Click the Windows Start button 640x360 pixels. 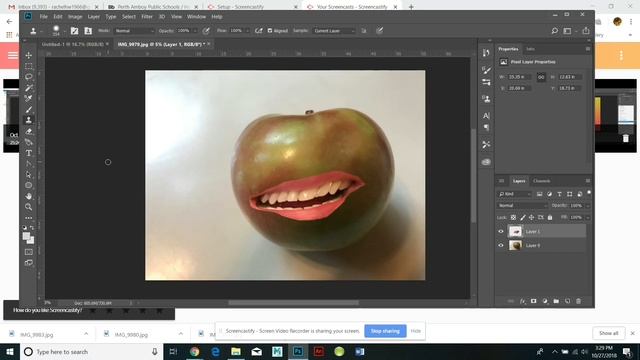coord(10,351)
